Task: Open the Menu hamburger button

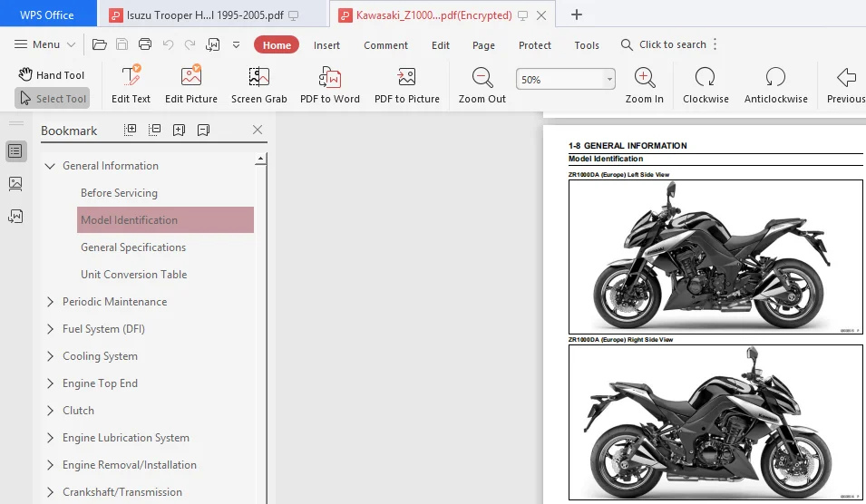Action: pos(44,44)
